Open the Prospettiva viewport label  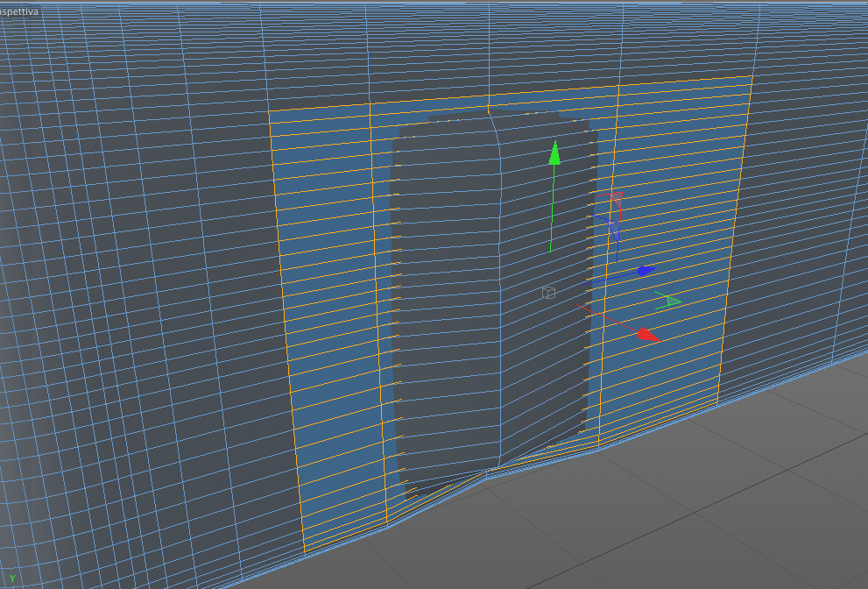pyautogui.click(x=18, y=11)
